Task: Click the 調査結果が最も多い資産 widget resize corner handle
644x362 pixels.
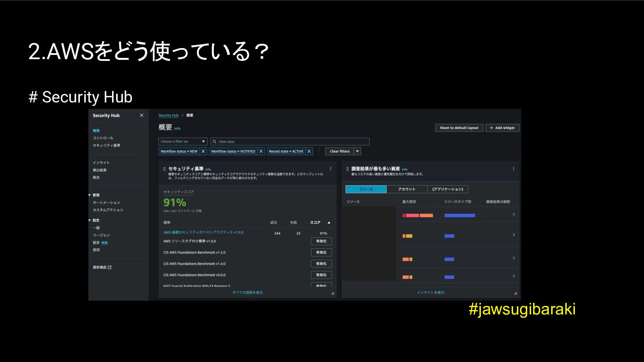Action: [x=515, y=293]
